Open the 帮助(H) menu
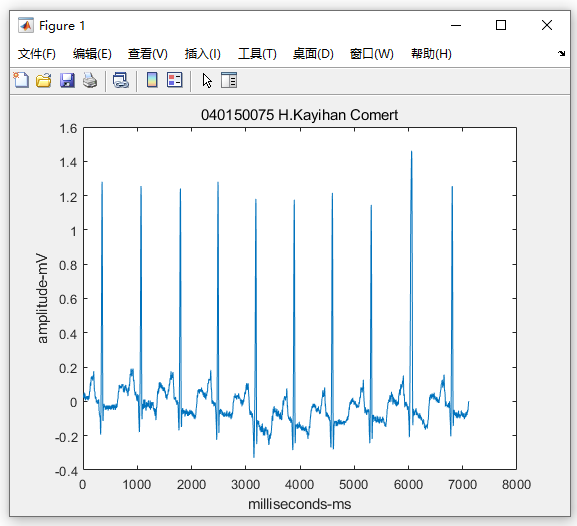 (431, 54)
